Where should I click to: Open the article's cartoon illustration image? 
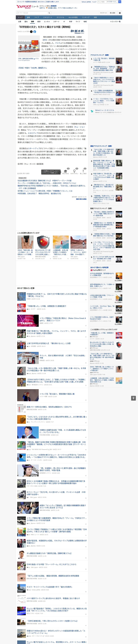click(x=29, y=46)
